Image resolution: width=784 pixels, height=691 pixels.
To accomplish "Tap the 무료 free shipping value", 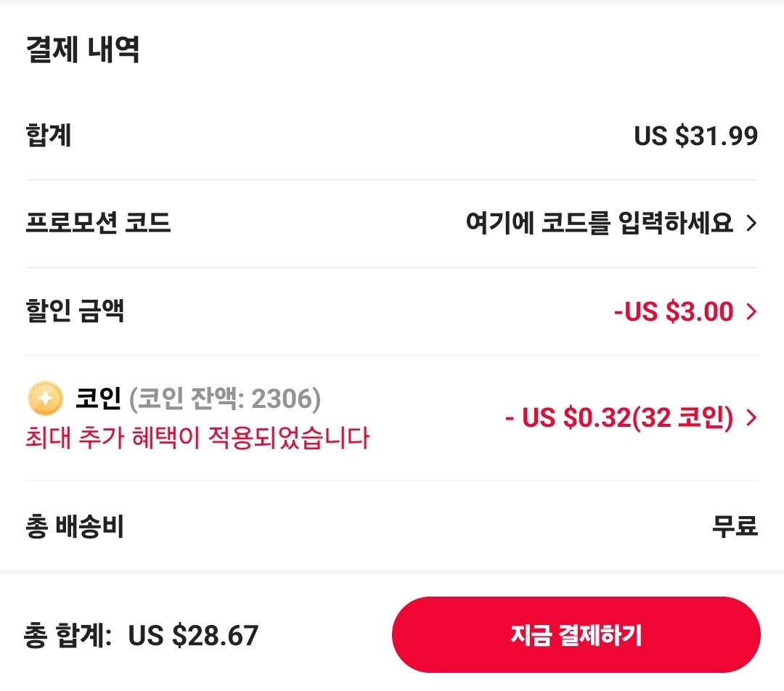I will 735,526.
